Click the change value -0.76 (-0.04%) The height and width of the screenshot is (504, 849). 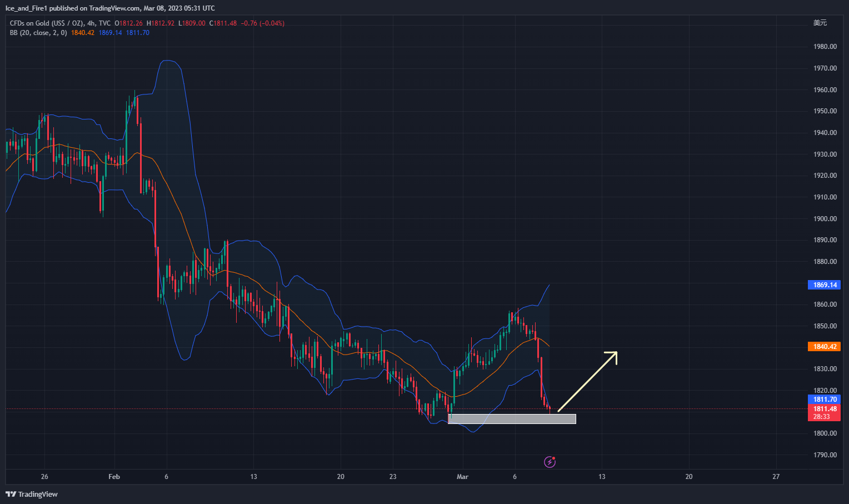pos(263,23)
